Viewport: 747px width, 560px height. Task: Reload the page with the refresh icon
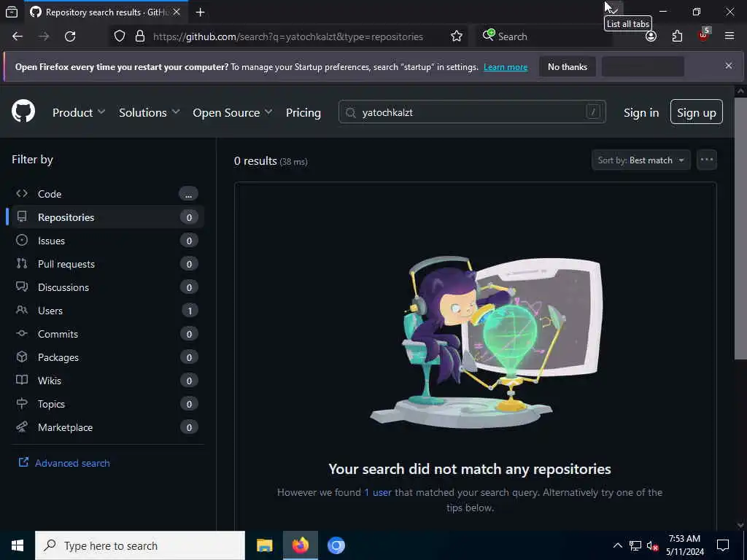[70, 36]
